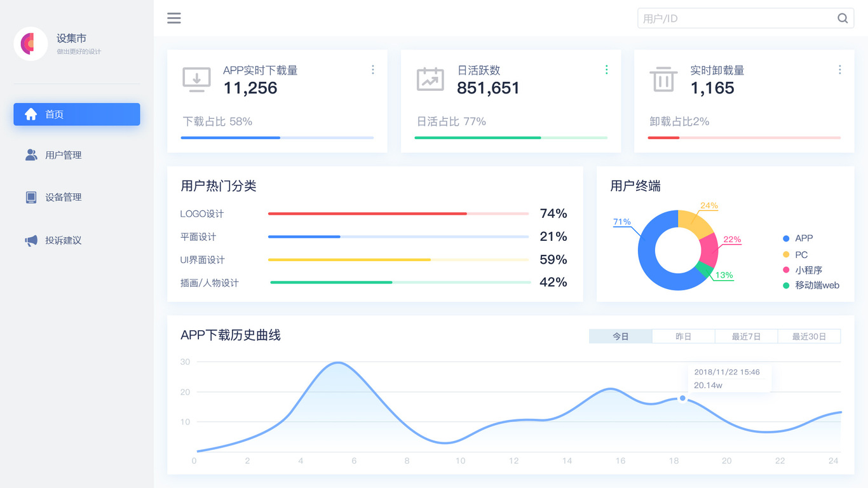Click the trash bin icon in 实时卸载量 card
This screenshot has width=868, height=488.
pos(663,79)
